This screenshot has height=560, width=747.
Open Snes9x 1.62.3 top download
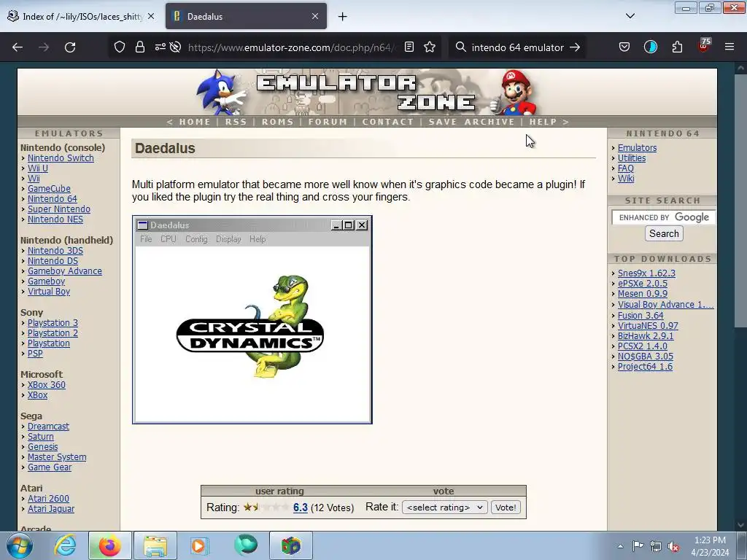coord(646,273)
